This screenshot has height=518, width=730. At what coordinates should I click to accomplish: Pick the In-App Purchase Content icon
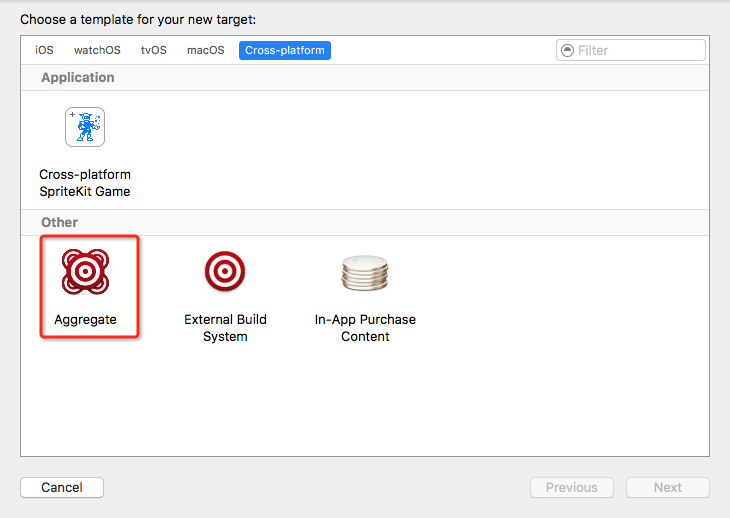click(365, 272)
